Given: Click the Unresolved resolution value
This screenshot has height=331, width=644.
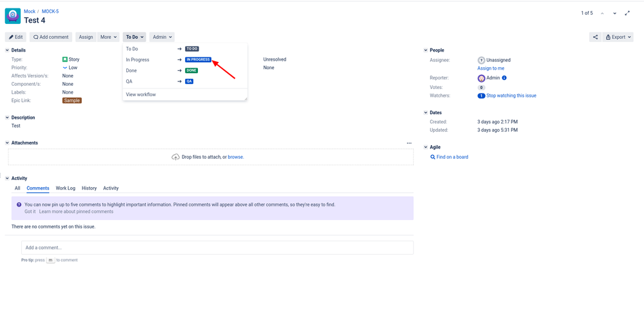Looking at the screenshot, I should click(x=275, y=59).
